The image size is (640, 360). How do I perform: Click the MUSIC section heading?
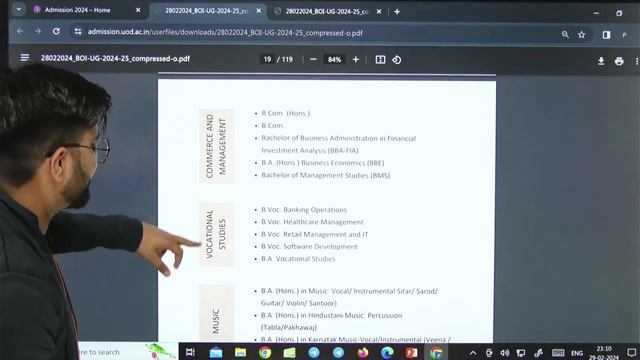coord(216,321)
